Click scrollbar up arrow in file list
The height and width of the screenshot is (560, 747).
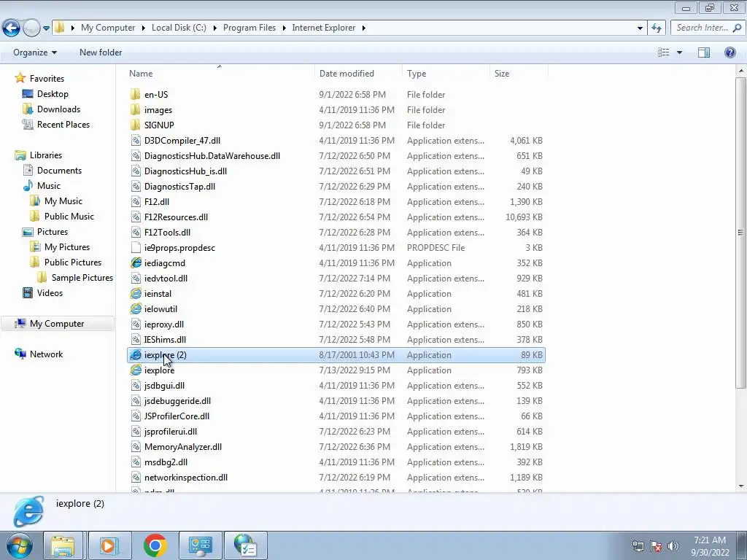coord(741,71)
